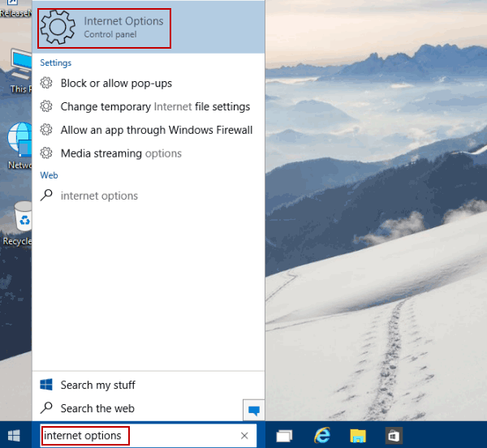Click gear icon beside Change temporary Internet file settings
The height and width of the screenshot is (448, 487).
click(46, 106)
